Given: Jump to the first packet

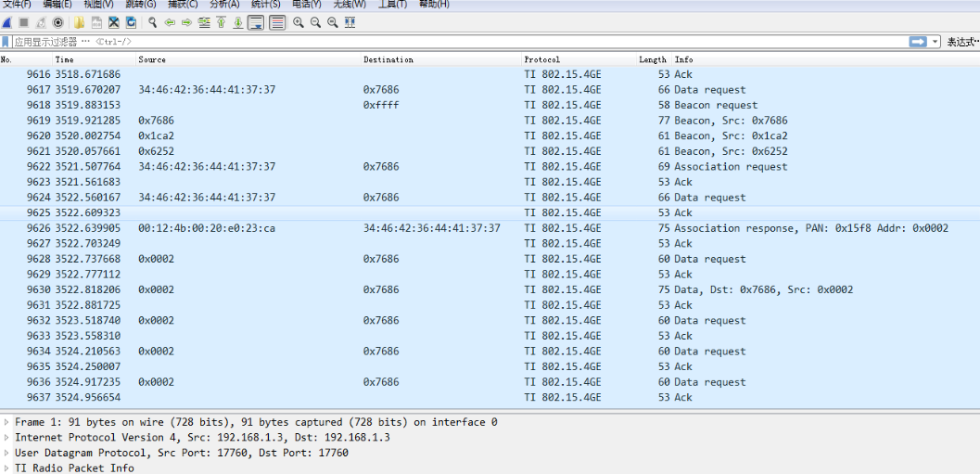Looking at the screenshot, I should pyautogui.click(x=221, y=23).
